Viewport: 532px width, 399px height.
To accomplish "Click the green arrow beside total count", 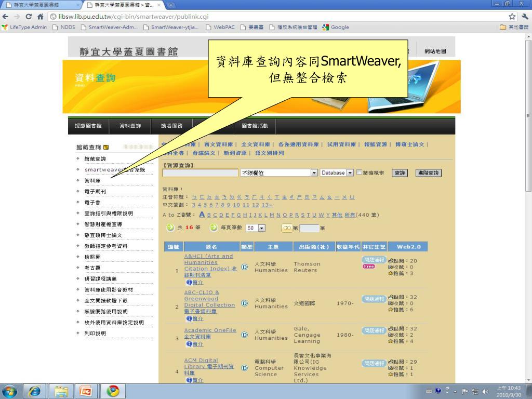I will (170, 228).
